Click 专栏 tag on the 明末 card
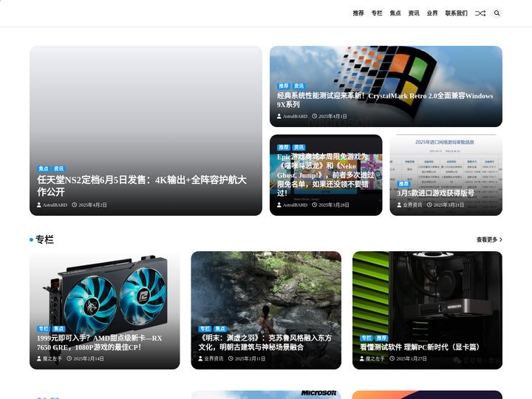532x399 pixels. 205,329
